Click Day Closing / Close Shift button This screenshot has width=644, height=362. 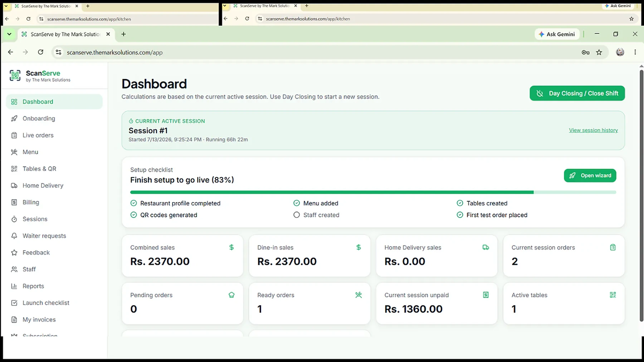(x=577, y=93)
